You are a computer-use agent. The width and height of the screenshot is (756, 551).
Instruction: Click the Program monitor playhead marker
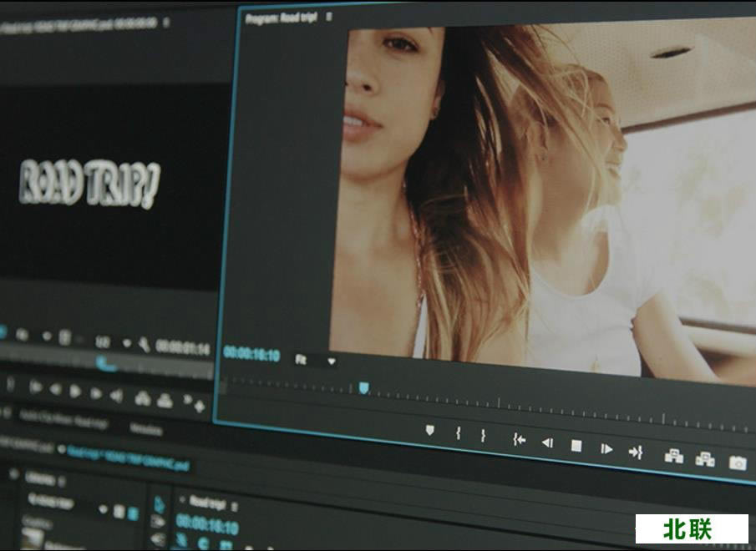[363, 387]
